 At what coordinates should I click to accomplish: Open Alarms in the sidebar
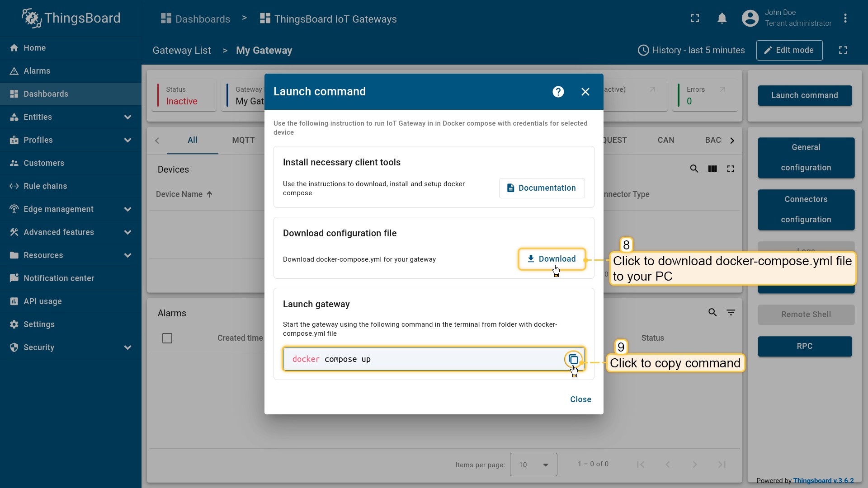click(71, 71)
